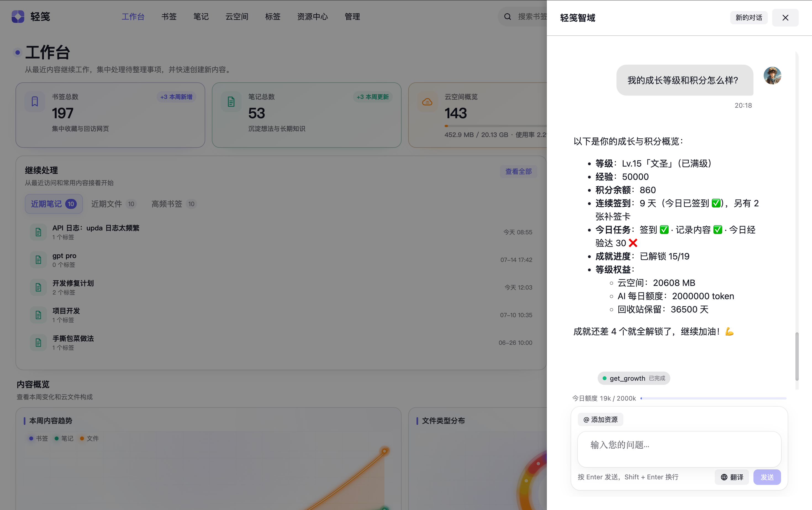Close the 轻笺智域 chat panel
The width and height of the screenshot is (812, 510).
coord(785,17)
